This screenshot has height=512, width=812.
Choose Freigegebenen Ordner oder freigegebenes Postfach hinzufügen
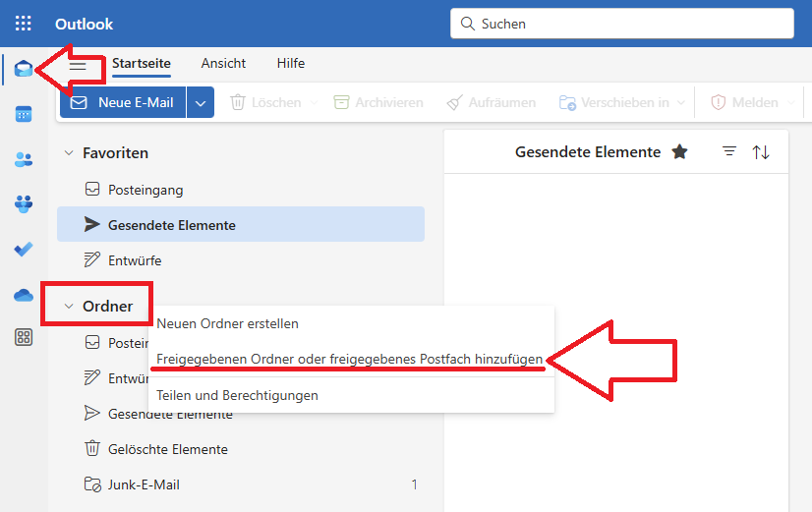click(351, 359)
